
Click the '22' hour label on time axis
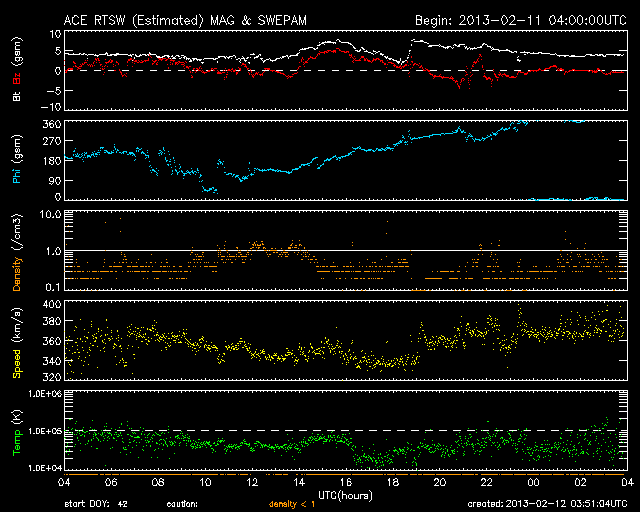487,483
